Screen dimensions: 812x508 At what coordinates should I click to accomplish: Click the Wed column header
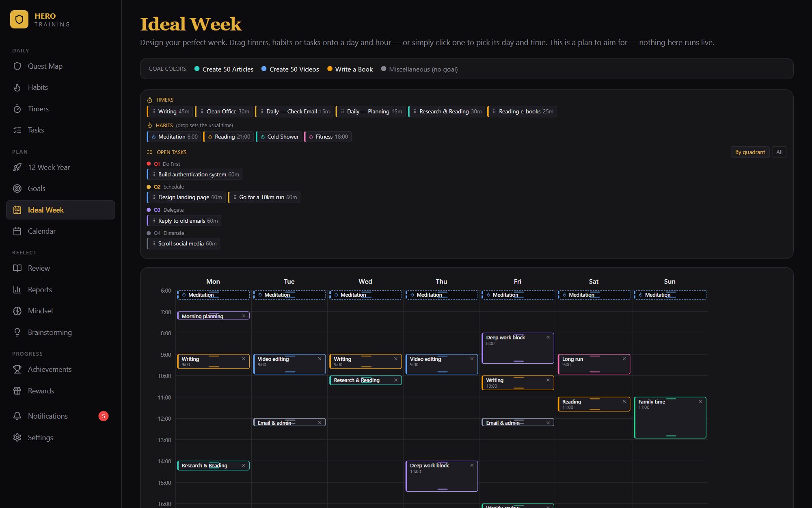tap(365, 281)
